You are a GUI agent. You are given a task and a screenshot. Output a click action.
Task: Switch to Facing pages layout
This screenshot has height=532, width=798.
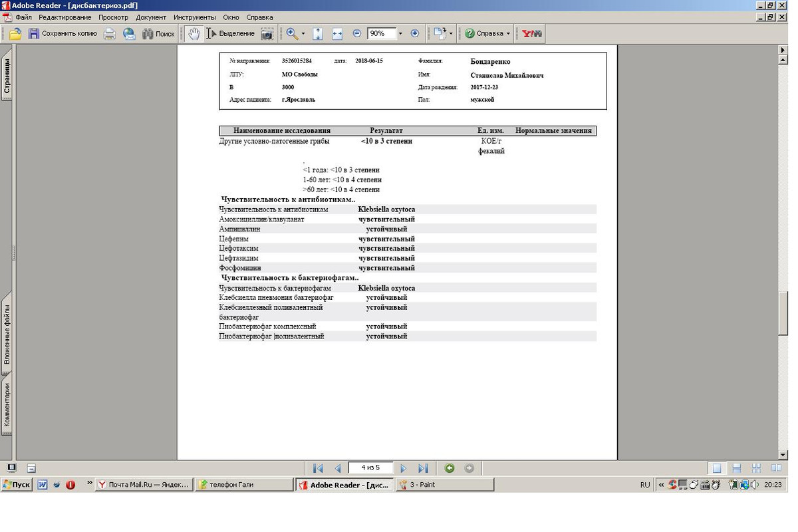pyautogui.click(x=775, y=468)
